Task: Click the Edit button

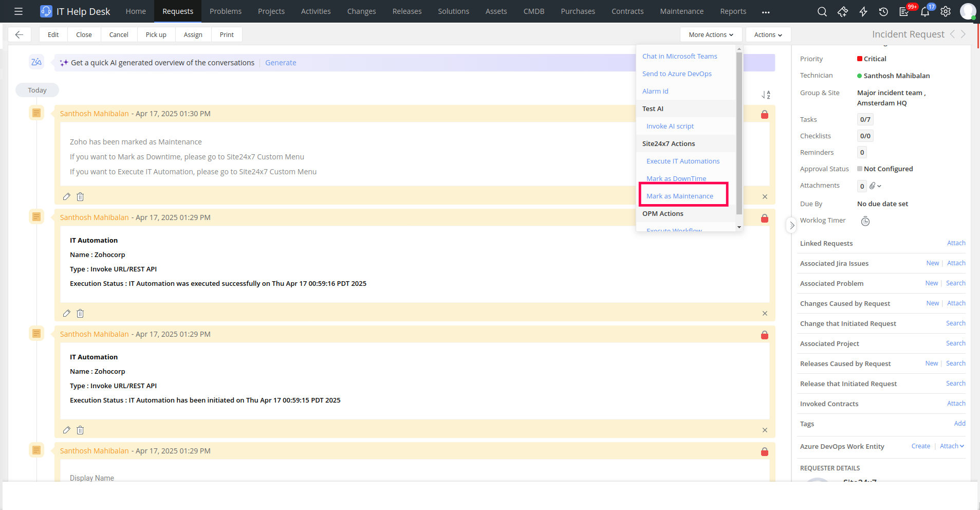Action: pyautogui.click(x=53, y=34)
